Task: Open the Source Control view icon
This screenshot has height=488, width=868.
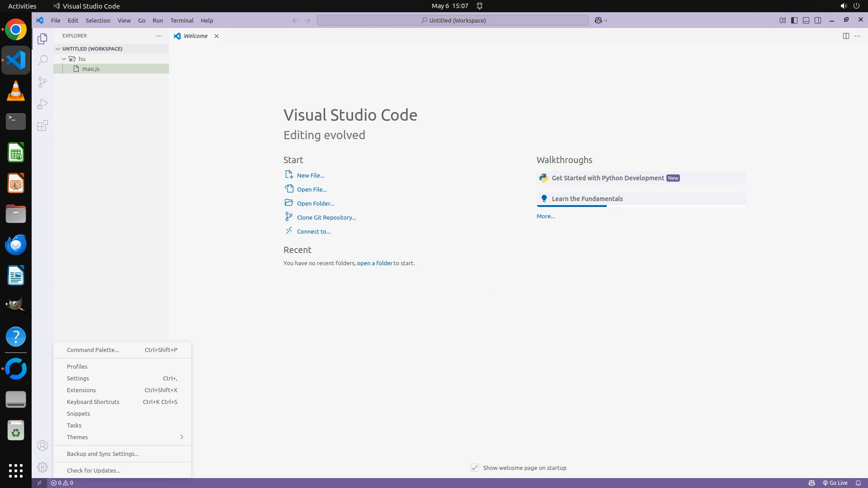Action: pyautogui.click(x=42, y=82)
